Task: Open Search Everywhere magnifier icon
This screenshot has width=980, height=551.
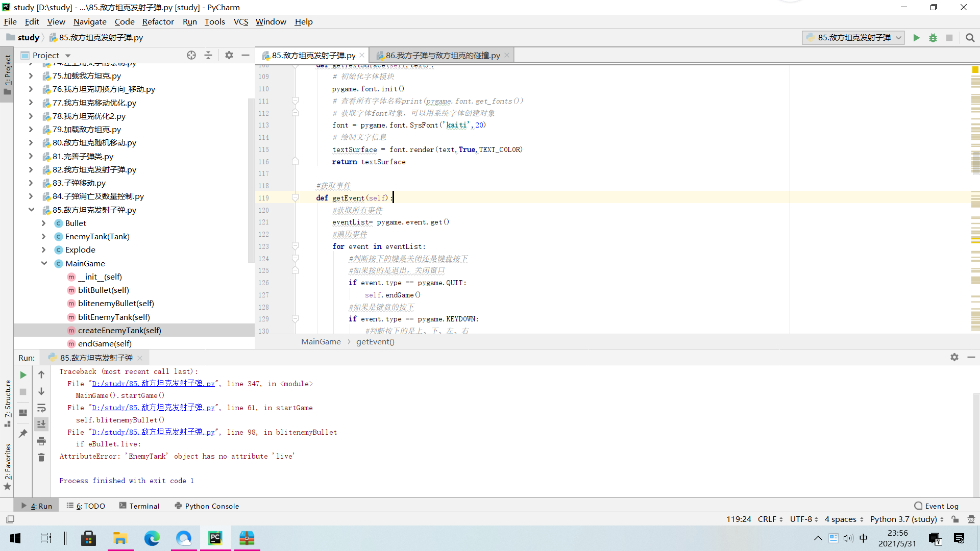Action: click(970, 38)
